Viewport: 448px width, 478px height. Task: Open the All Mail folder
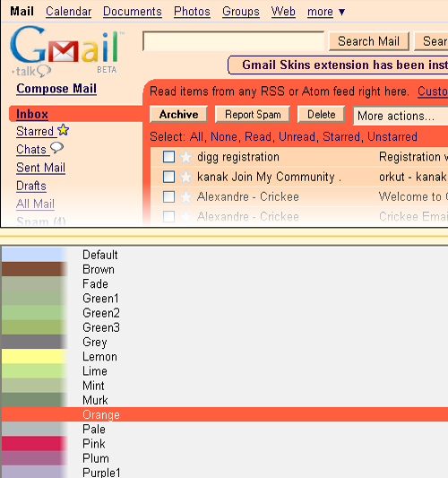pyautogui.click(x=35, y=204)
